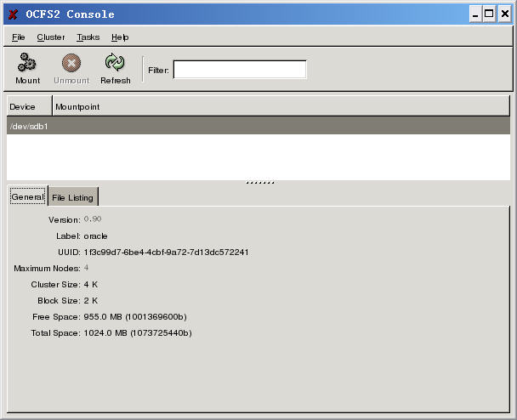Select the /dev/sdb1 device row
The height and width of the screenshot is (420, 517).
point(258,126)
